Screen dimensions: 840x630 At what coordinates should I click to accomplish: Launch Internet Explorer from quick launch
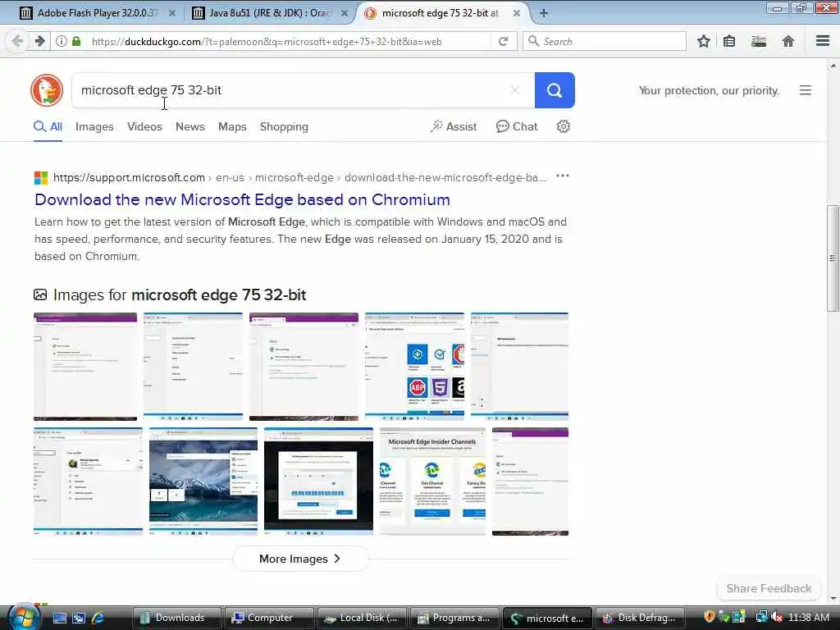tap(98, 618)
